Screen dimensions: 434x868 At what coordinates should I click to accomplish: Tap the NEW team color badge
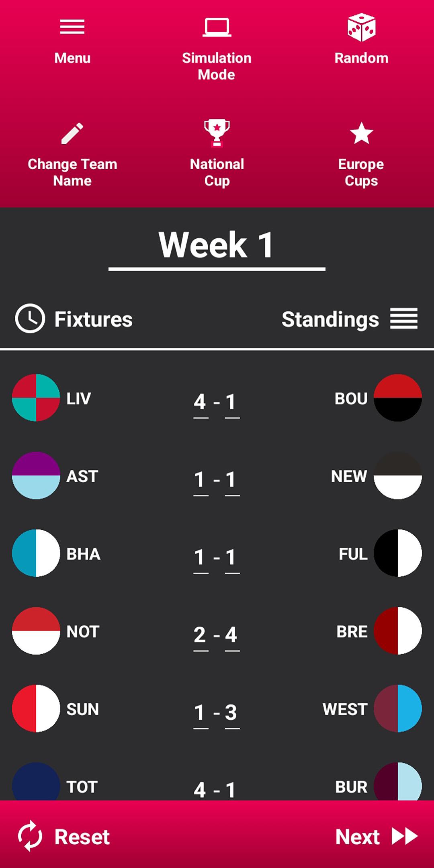397,475
